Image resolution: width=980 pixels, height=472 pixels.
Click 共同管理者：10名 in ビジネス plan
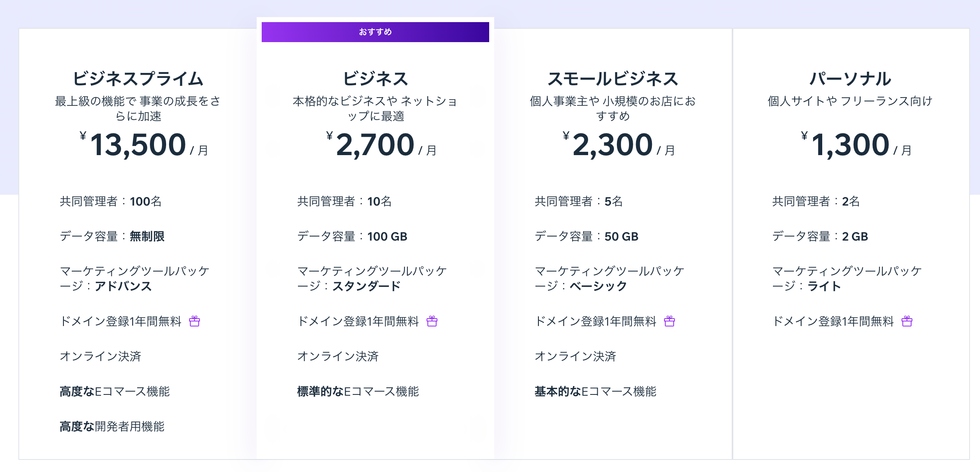tap(344, 201)
